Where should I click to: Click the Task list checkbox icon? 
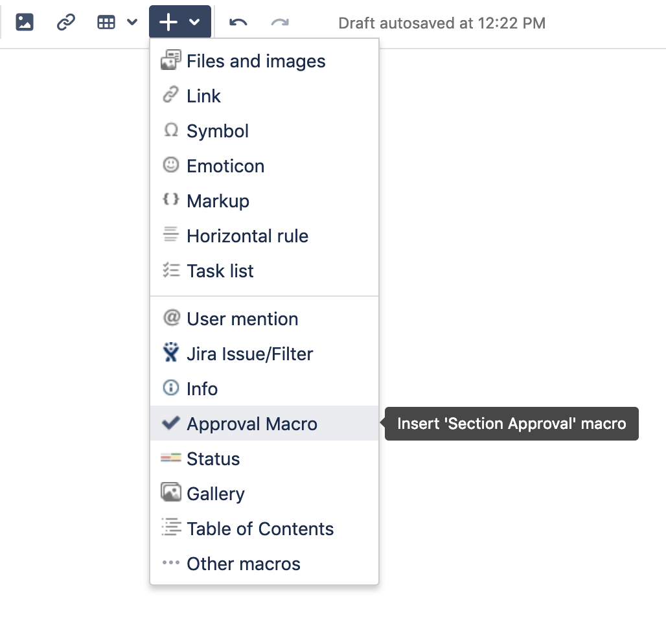click(170, 271)
